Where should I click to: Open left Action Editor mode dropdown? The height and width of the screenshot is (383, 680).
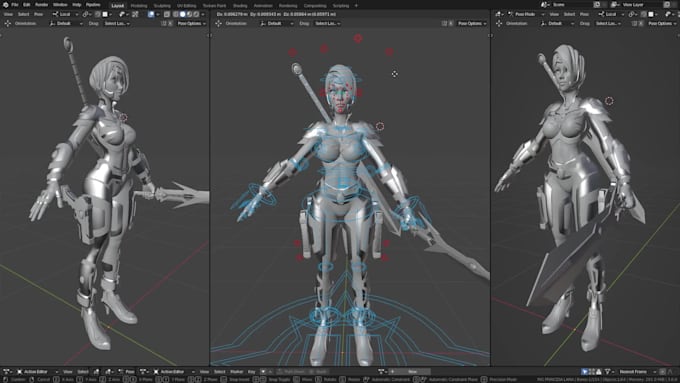(x=37, y=372)
